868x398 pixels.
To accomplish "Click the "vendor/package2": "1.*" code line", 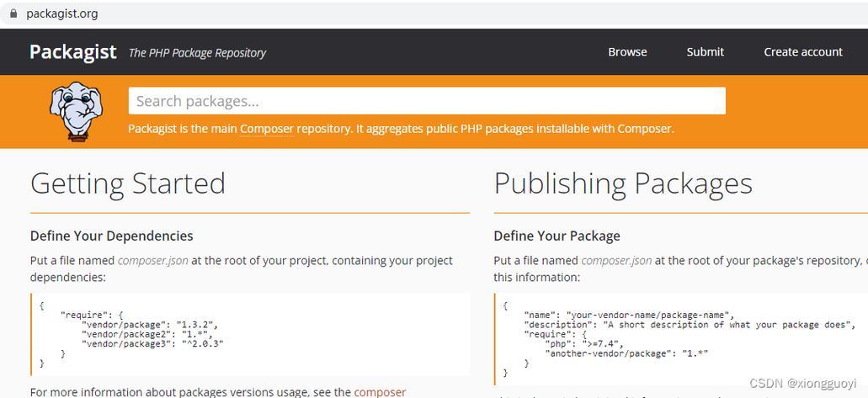I will pos(147,334).
